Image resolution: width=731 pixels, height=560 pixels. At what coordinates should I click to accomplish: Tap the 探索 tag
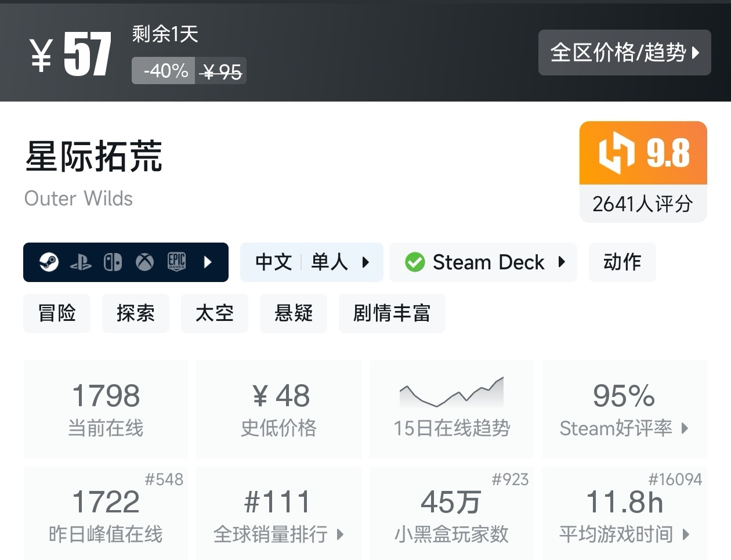(136, 313)
